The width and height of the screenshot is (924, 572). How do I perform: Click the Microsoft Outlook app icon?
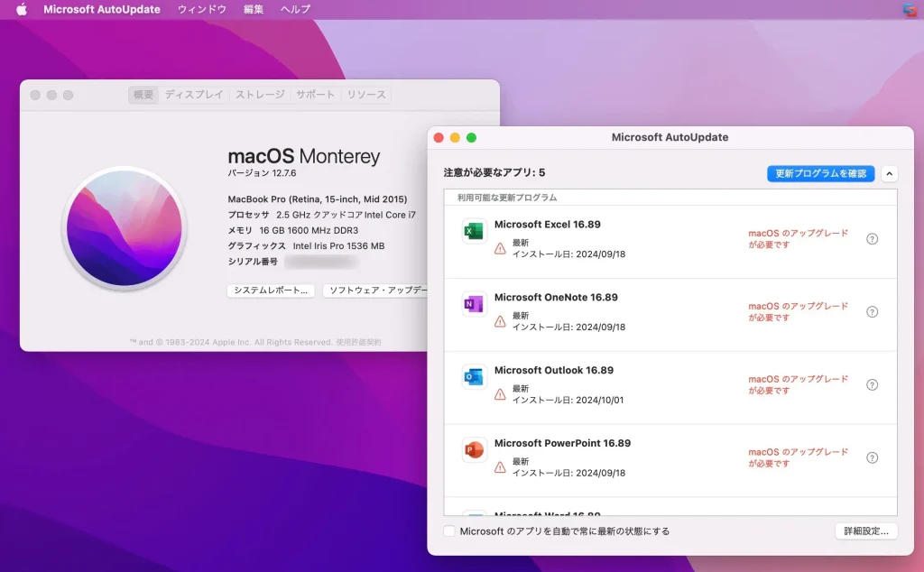click(x=474, y=377)
